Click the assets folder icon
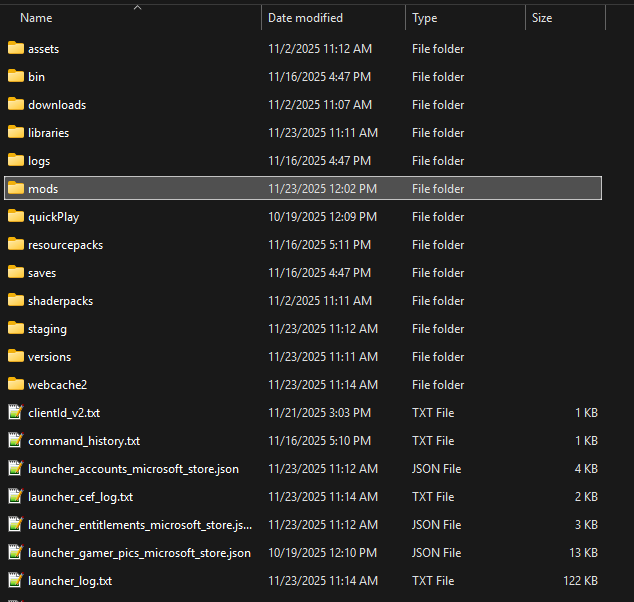 [x=16, y=48]
